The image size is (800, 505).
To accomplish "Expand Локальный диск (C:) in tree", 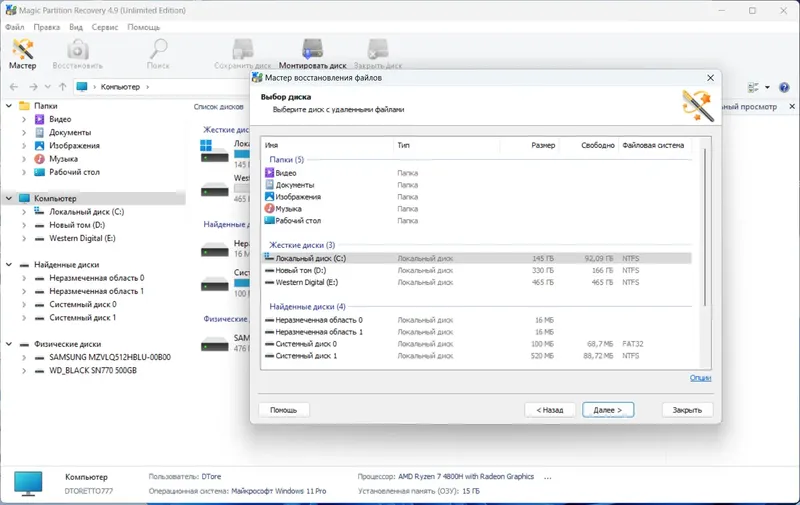I will point(23,212).
